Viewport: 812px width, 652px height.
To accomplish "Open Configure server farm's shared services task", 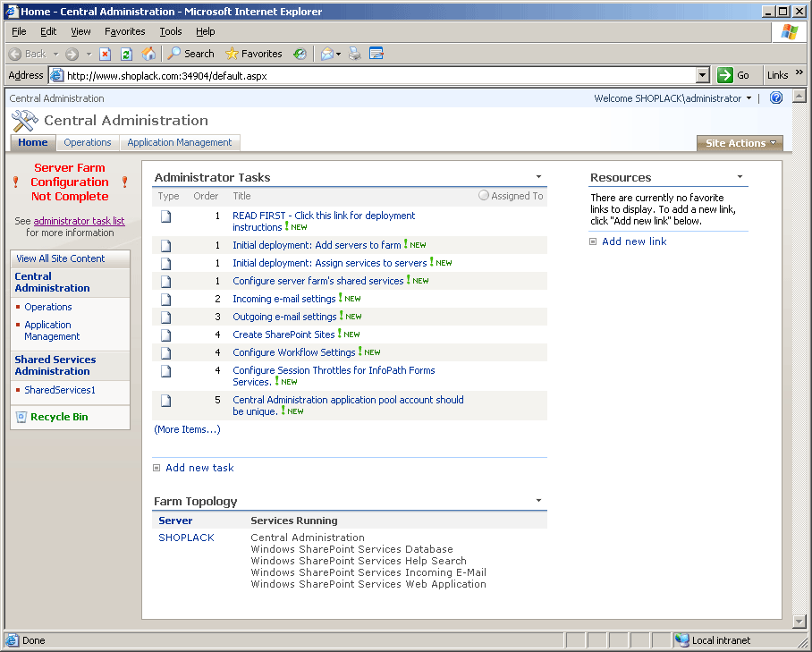I will click(318, 281).
